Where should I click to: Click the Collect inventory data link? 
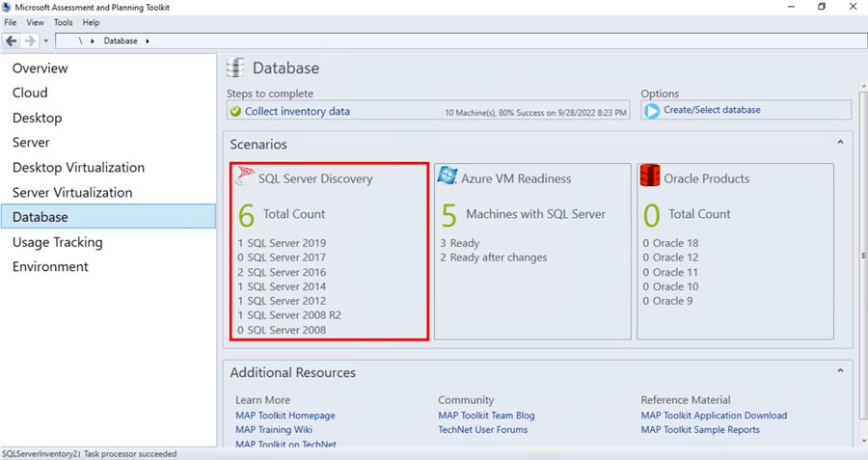pos(297,111)
